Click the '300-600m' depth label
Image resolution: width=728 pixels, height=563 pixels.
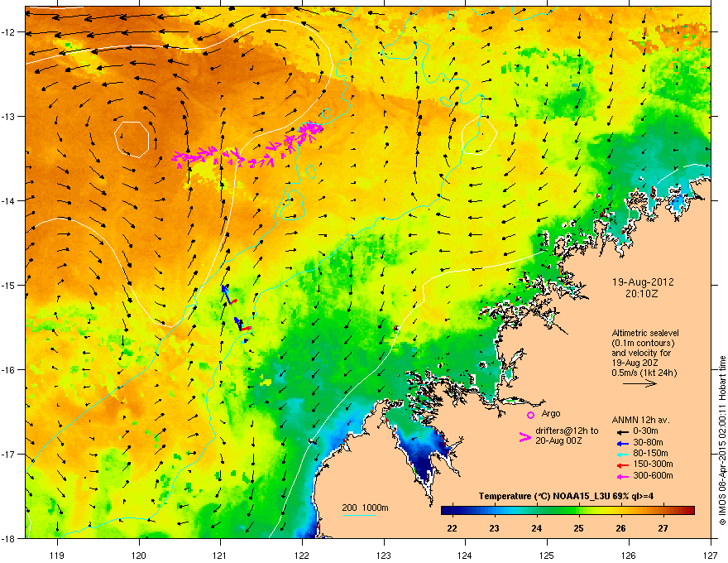(653, 475)
